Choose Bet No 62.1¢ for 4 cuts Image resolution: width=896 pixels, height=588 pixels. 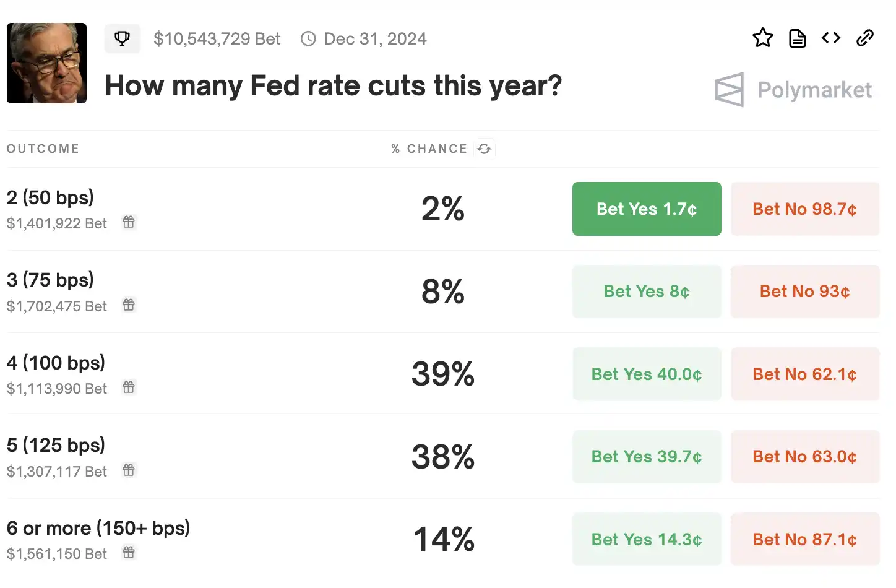(804, 374)
